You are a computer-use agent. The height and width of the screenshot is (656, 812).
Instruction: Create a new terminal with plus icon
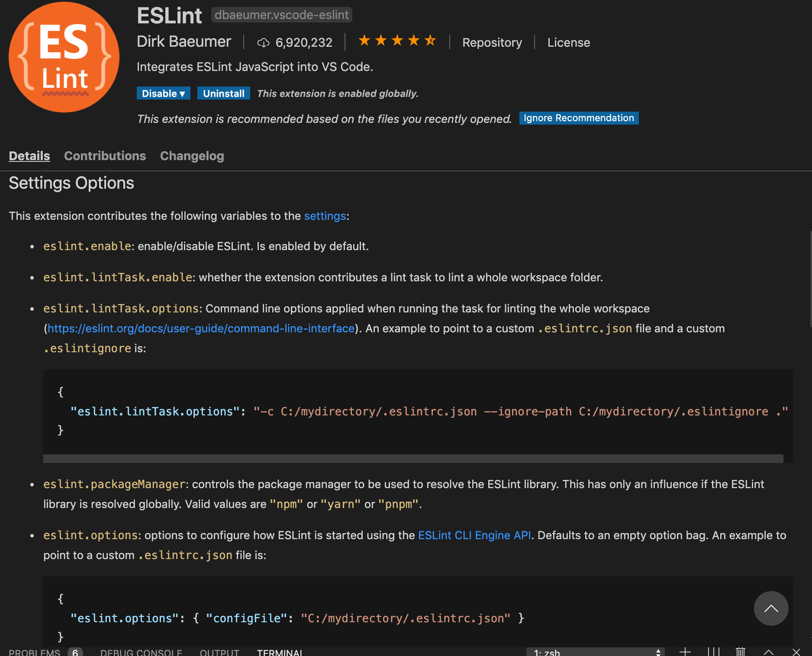[685, 652]
